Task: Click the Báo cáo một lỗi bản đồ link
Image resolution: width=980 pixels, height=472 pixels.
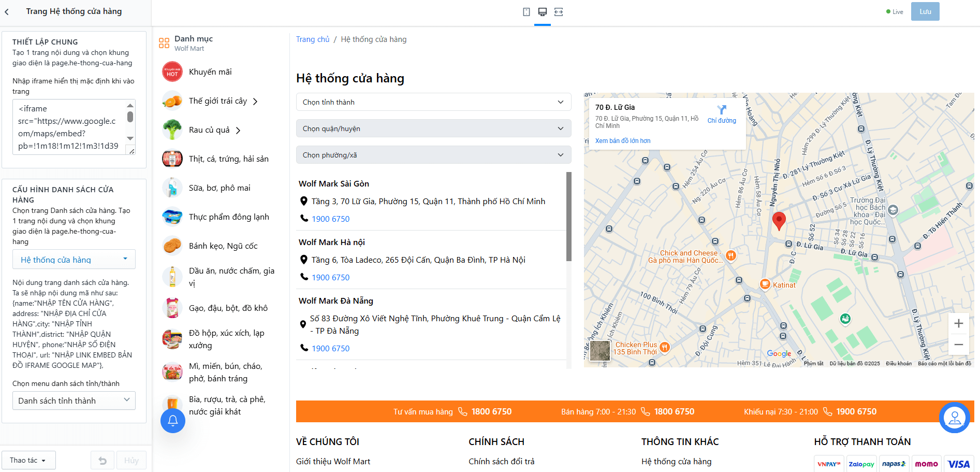Action: [x=944, y=364]
